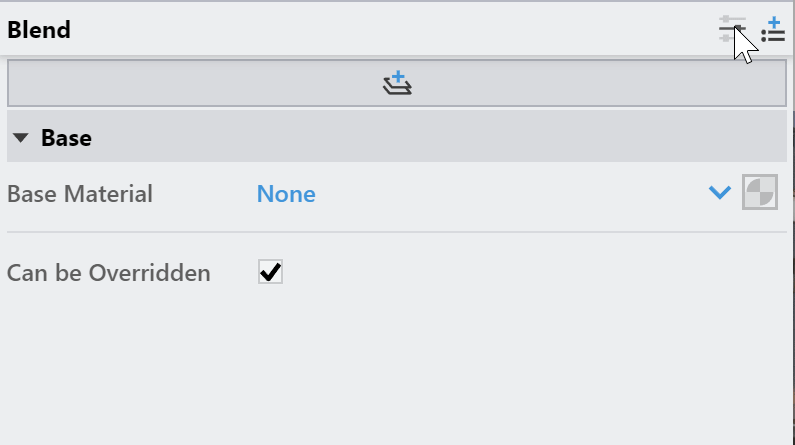Open the blend settings sliders icon
The width and height of the screenshot is (795, 445).
(732, 29)
